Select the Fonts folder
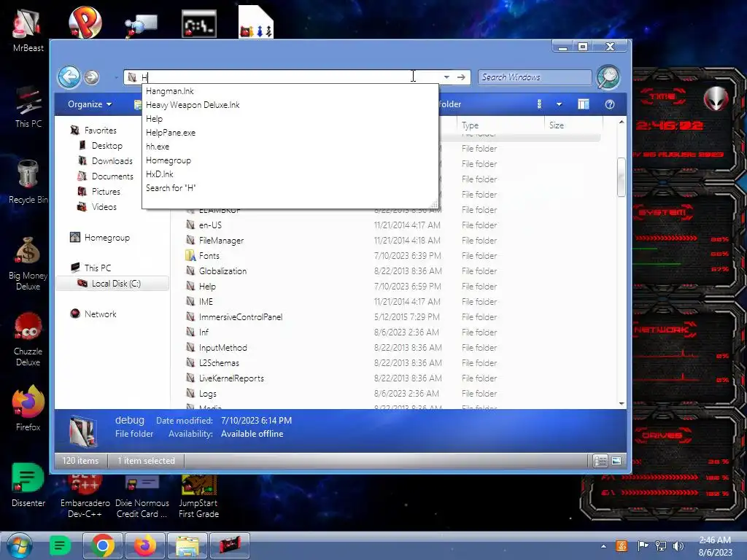This screenshot has width=747, height=560. pyautogui.click(x=209, y=256)
